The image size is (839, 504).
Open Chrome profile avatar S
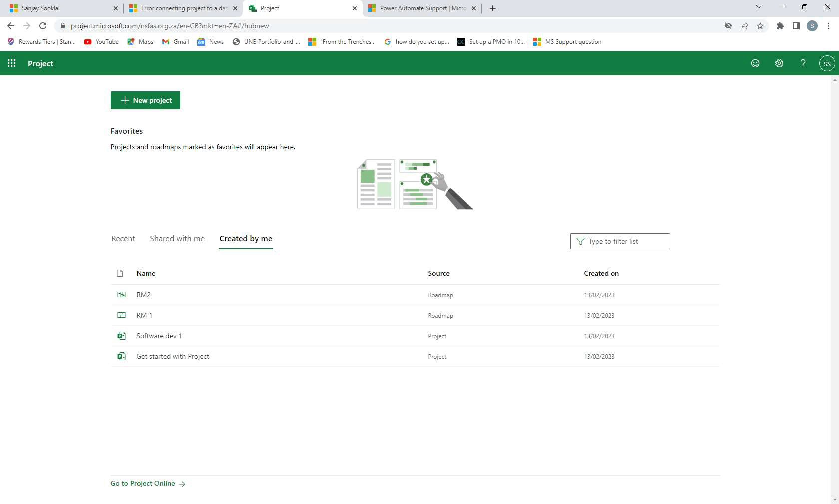point(812,26)
